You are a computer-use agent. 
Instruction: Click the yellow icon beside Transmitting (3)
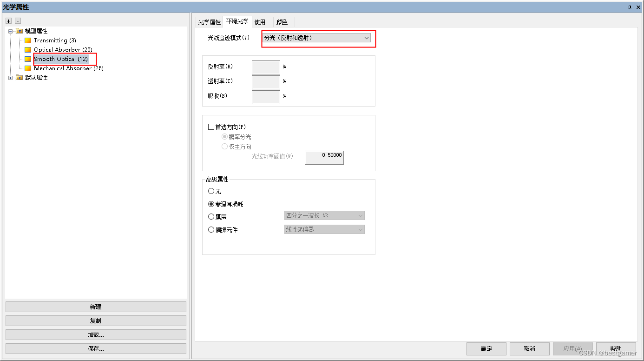pyautogui.click(x=28, y=40)
